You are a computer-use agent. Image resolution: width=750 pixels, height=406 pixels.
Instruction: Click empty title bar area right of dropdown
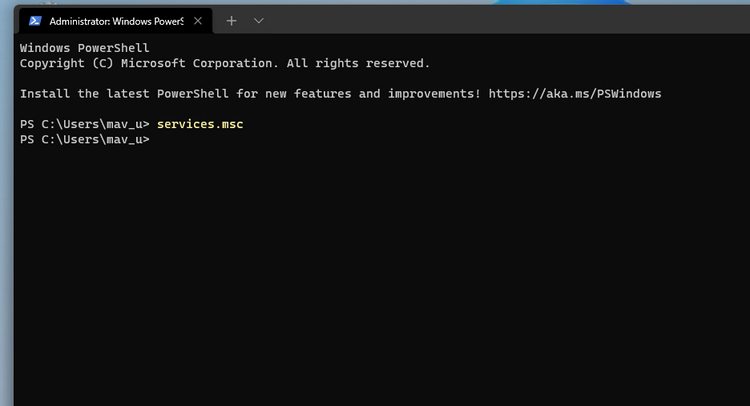500,20
